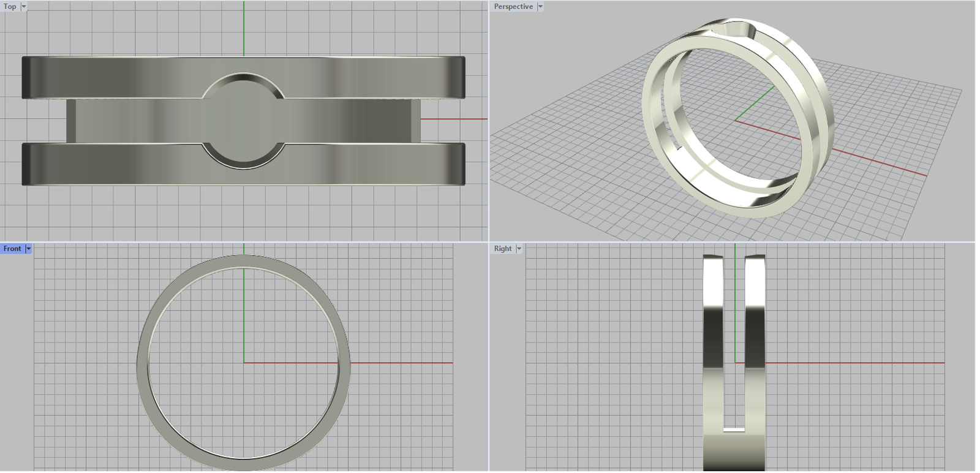This screenshot has width=980, height=473.
Task: Activate the Perspective viewport title
Action: tap(513, 7)
